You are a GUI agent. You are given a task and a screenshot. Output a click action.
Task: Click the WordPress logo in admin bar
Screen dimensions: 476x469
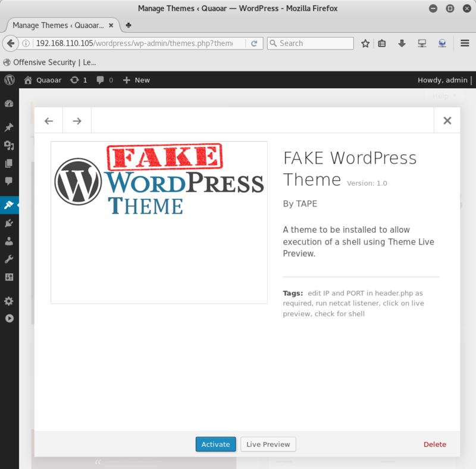[10, 80]
